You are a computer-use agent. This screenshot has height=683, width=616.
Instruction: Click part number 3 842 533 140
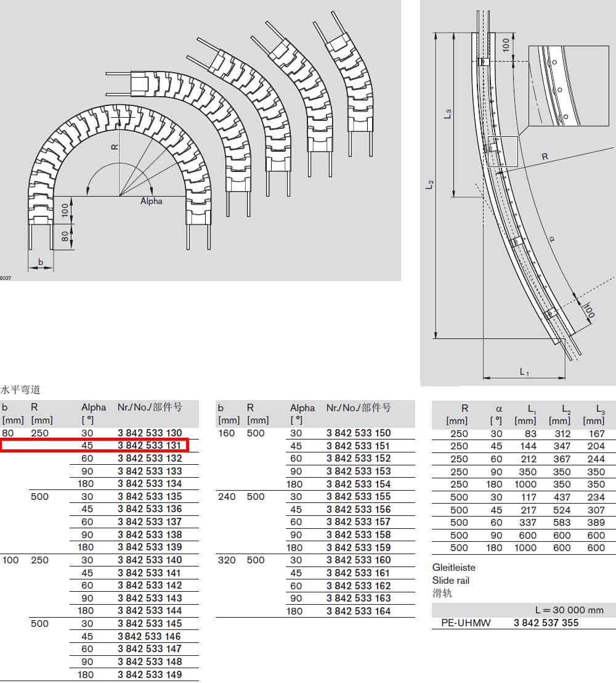(150, 560)
